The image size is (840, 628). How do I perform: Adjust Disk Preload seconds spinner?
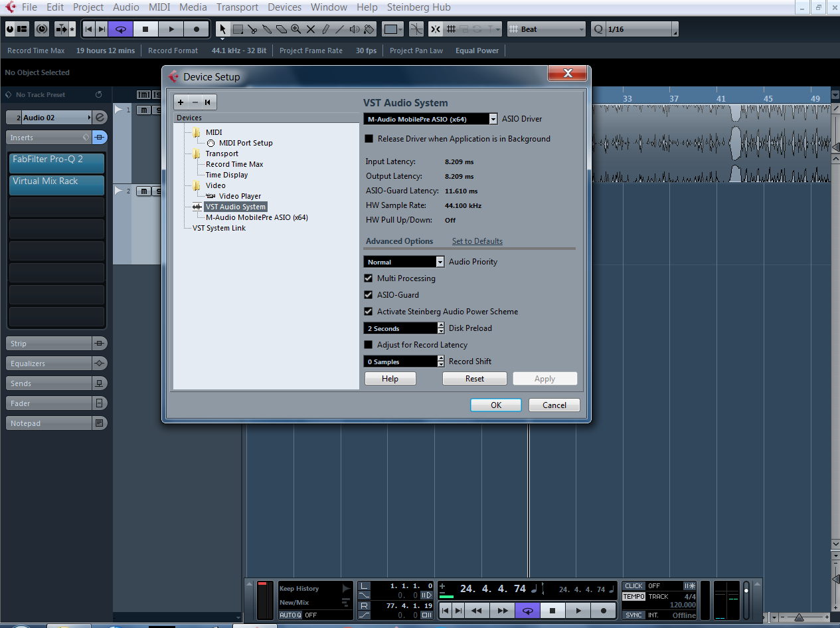[x=441, y=328]
